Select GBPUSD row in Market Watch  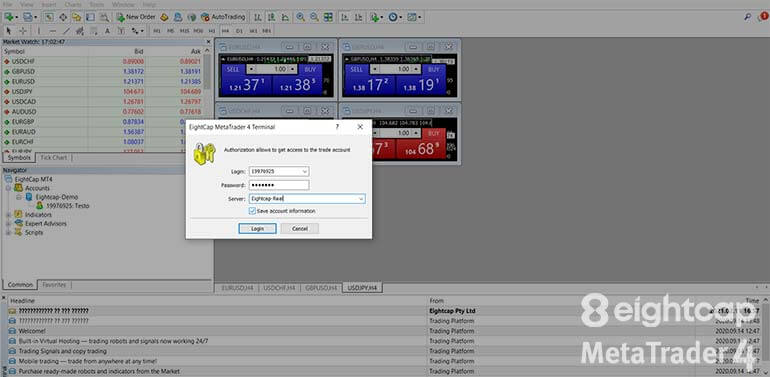click(x=103, y=71)
